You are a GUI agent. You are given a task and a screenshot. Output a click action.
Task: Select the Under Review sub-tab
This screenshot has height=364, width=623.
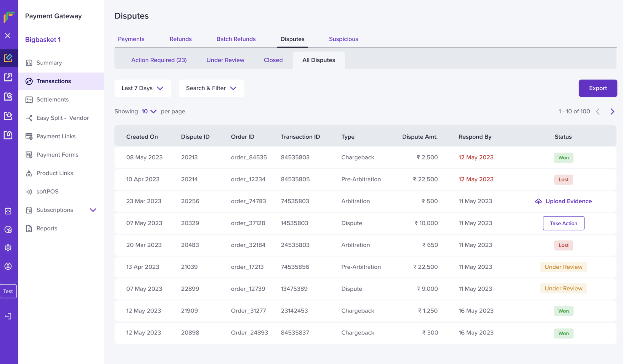coord(225,60)
